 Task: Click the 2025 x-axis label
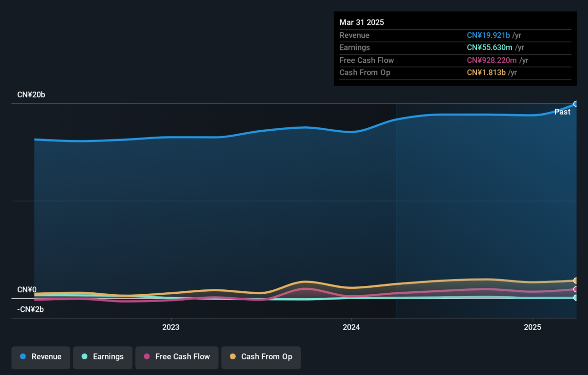click(x=532, y=327)
